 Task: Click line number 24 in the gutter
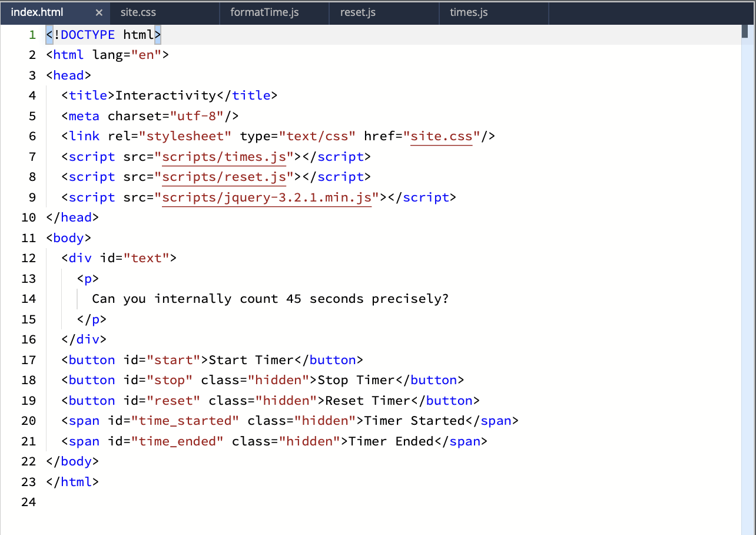[x=28, y=502]
